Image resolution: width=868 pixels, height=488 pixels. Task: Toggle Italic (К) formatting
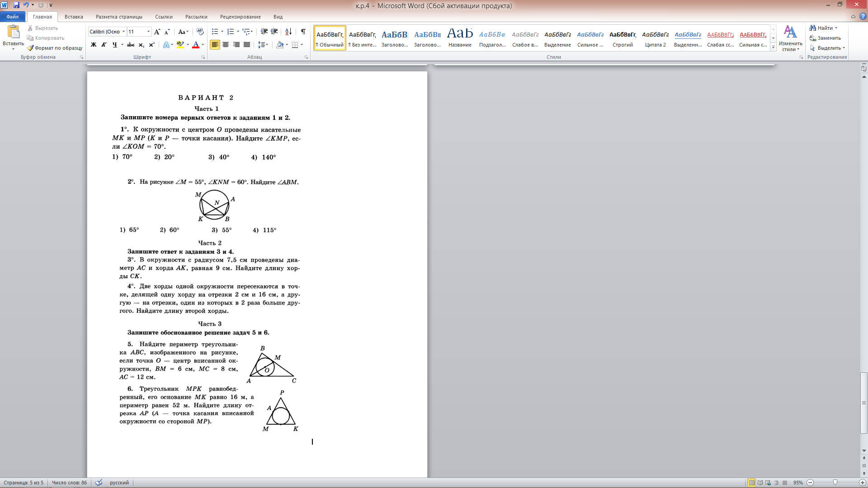(104, 45)
